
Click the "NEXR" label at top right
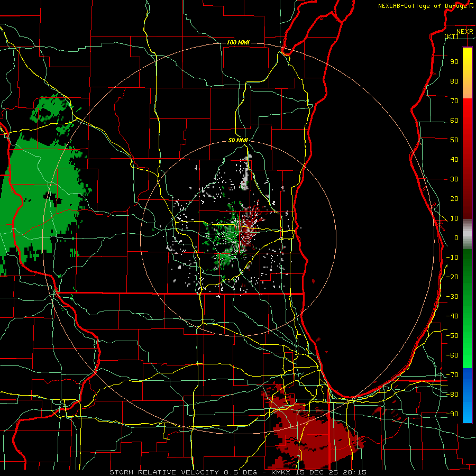pos(465,32)
